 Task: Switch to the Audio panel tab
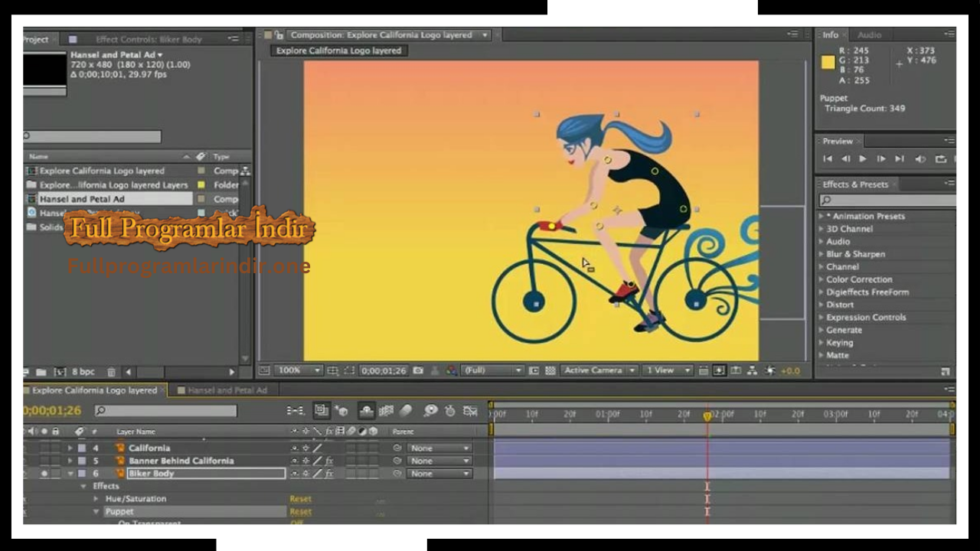[869, 35]
